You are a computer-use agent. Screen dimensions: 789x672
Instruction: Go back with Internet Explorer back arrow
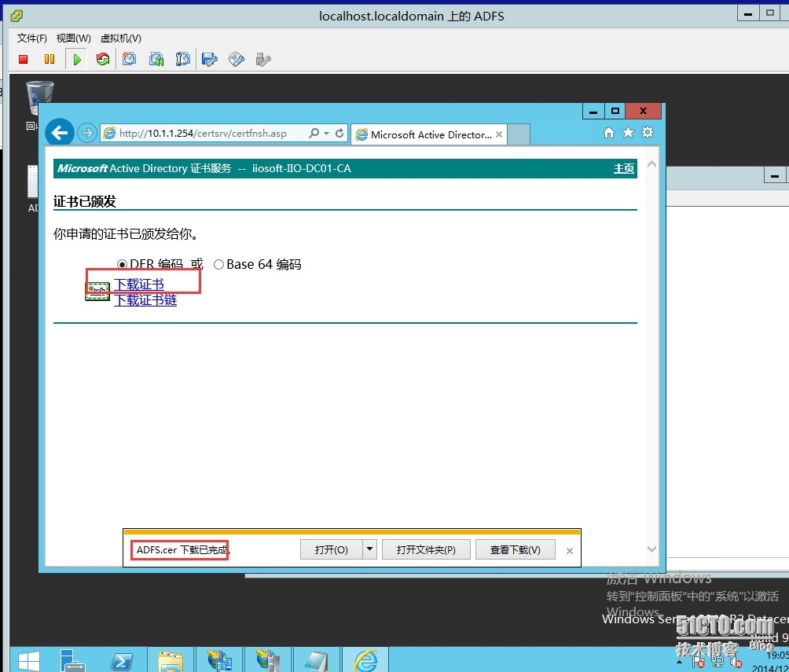[60, 133]
